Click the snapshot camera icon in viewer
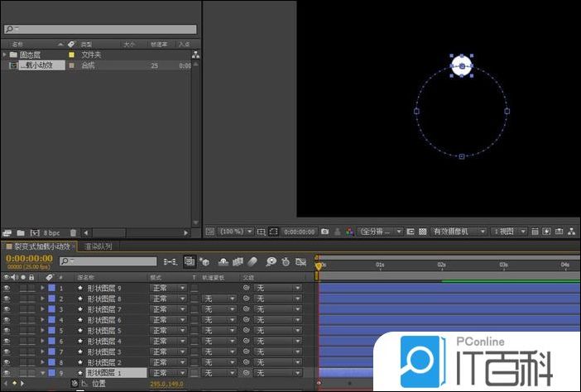Viewport: 581px width, 392px height. click(x=325, y=232)
